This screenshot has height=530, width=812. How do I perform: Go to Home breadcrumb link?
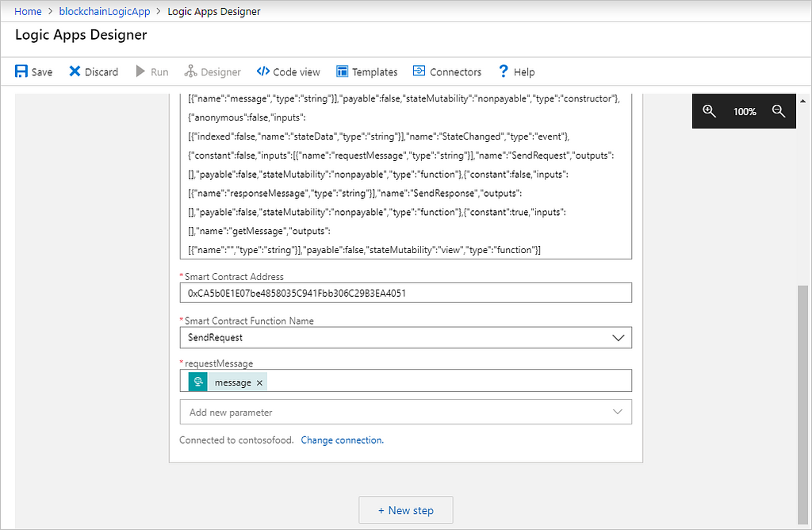pyautogui.click(x=28, y=11)
